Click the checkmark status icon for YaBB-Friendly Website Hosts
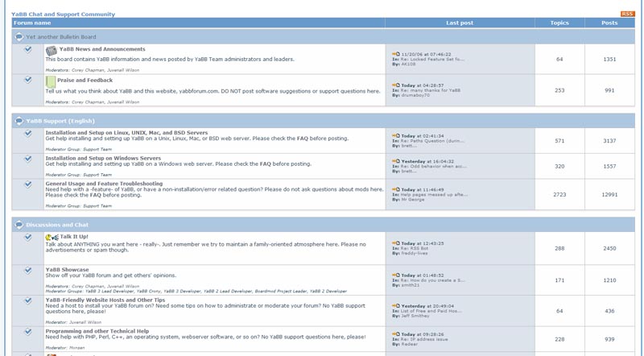644x356 pixels. (x=28, y=300)
